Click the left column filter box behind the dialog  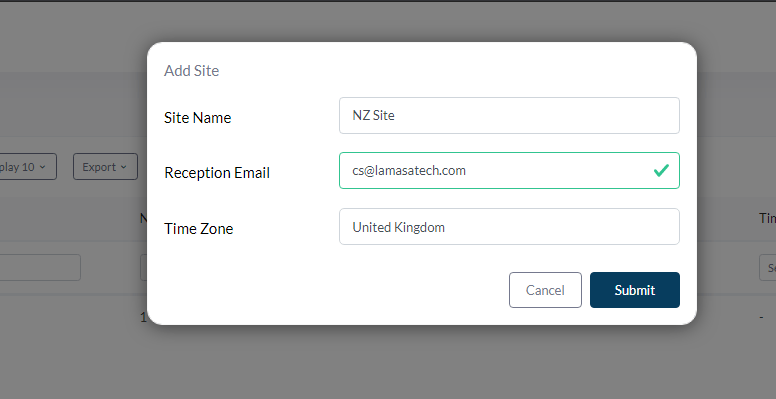pos(40,267)
